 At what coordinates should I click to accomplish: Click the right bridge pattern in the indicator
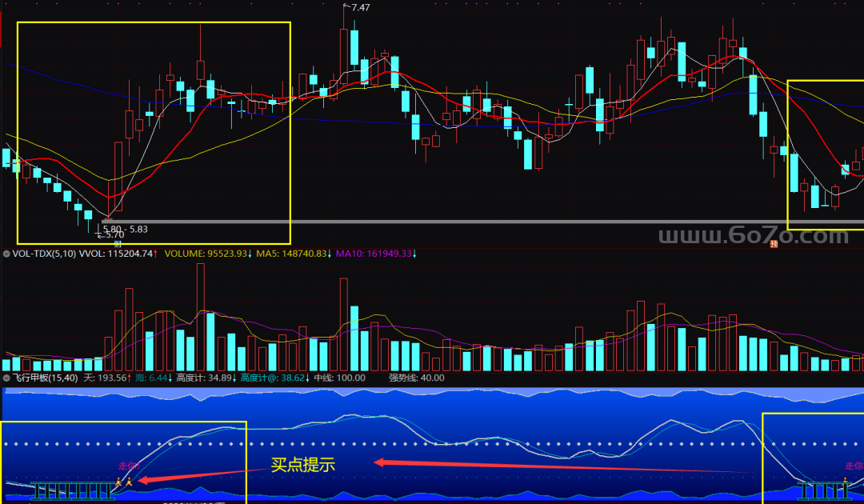(824, 488)
